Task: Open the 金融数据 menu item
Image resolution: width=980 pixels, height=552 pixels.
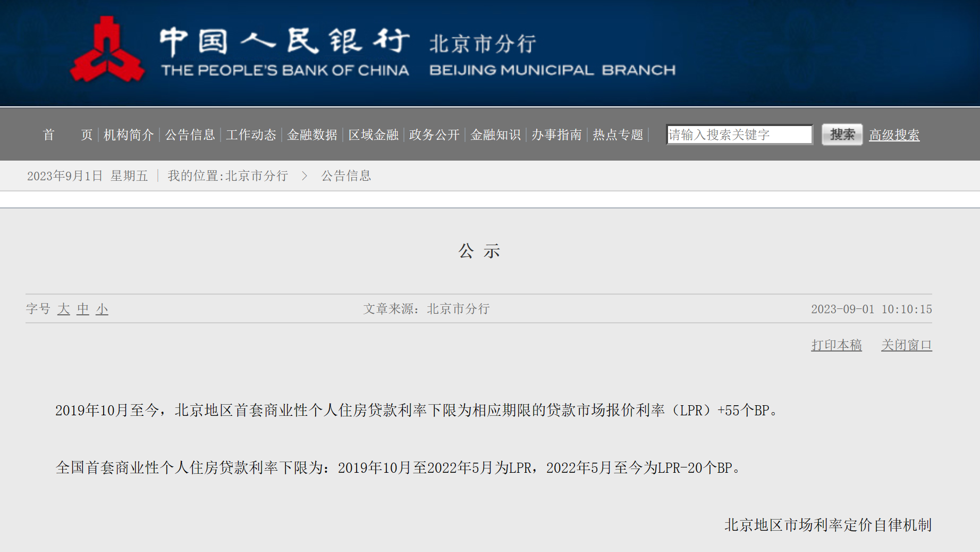Action: point(312,135)
